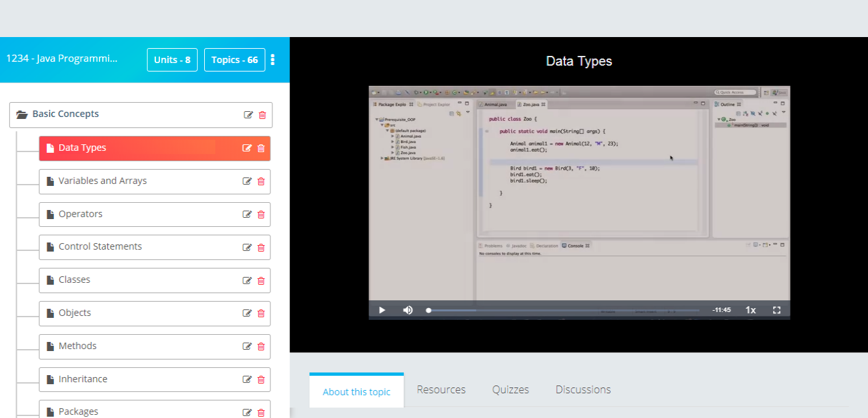The height and width of the screenshot is (418, 868).
Task: Delete the Objects topic
Action: pyautogui.click(x=261, y=313)
